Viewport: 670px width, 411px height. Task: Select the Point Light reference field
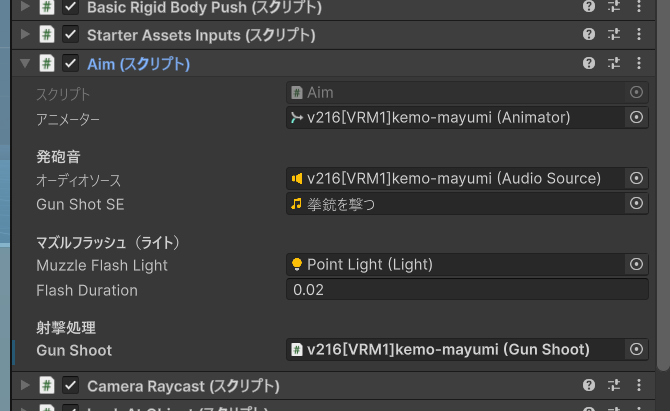point(455,265)
